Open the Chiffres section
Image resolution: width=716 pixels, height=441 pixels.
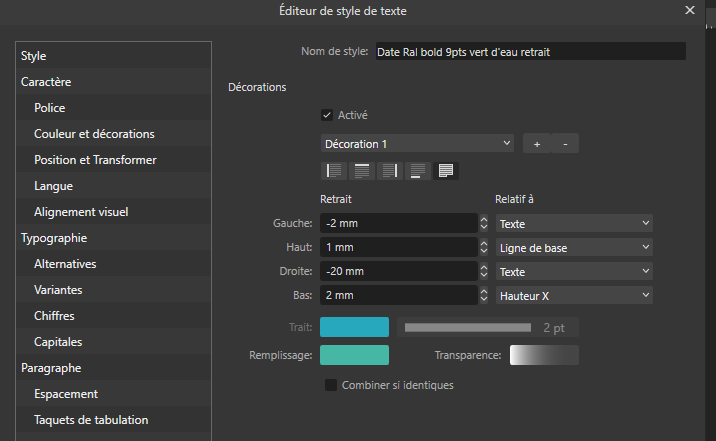point(113,316)
